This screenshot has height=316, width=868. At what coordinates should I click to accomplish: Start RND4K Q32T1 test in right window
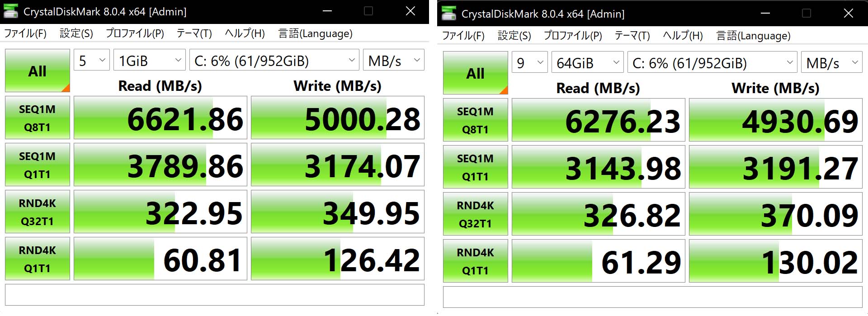click(476, 214)
